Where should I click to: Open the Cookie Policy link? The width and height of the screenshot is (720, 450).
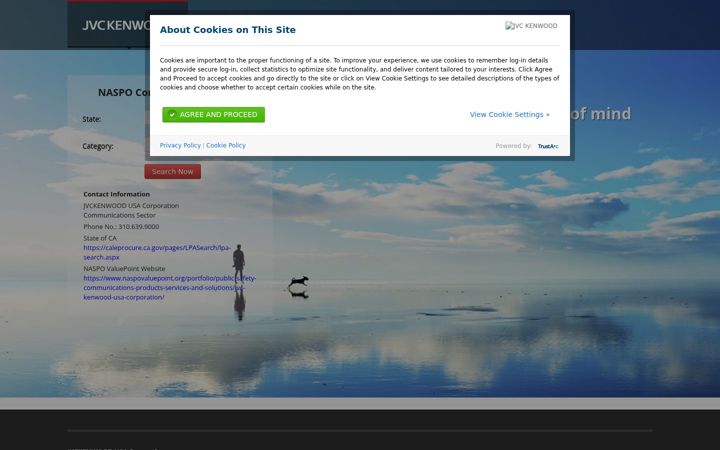[x=226, y=145]
